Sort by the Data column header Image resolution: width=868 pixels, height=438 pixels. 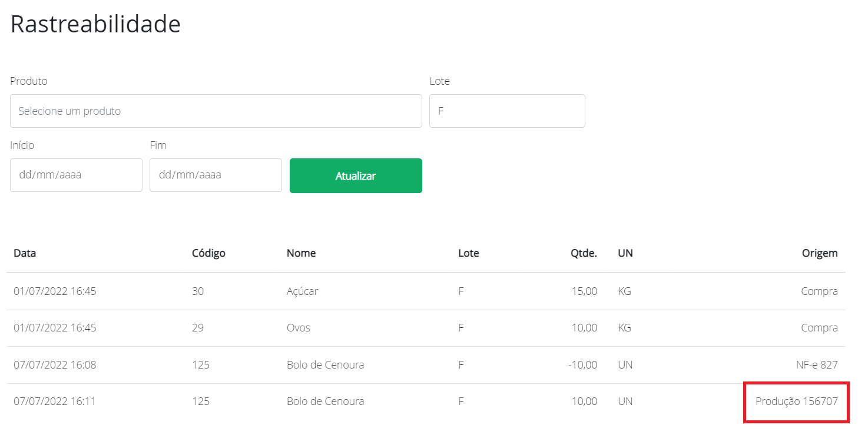coord(25,253)
